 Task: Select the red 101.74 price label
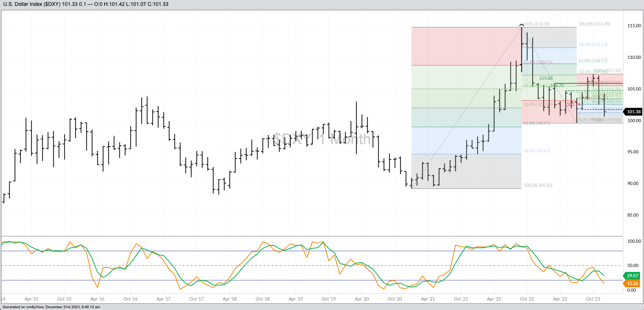pos(574,104)
